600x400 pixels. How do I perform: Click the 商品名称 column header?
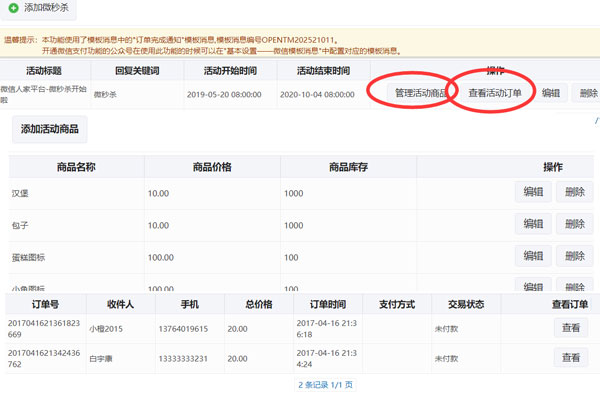click(x=76, y=167)
